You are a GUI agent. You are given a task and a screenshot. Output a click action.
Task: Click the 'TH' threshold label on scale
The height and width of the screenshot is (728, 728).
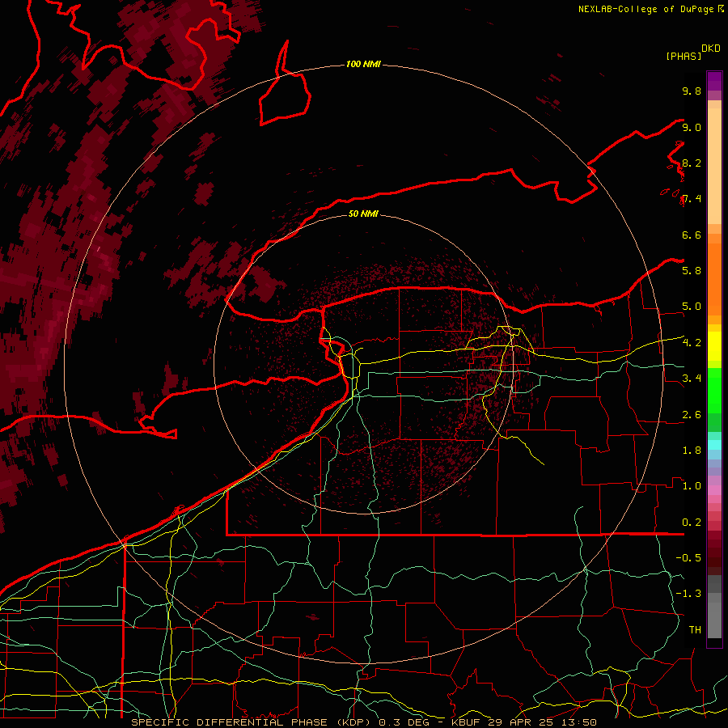pyautogui.click(x=695, y=630)
